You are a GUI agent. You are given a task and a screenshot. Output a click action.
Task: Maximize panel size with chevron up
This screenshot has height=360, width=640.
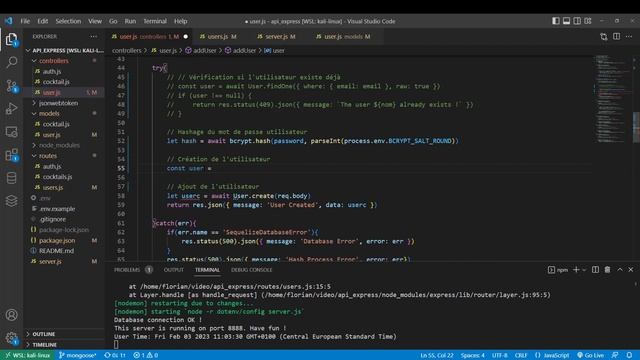pos(620,270)
